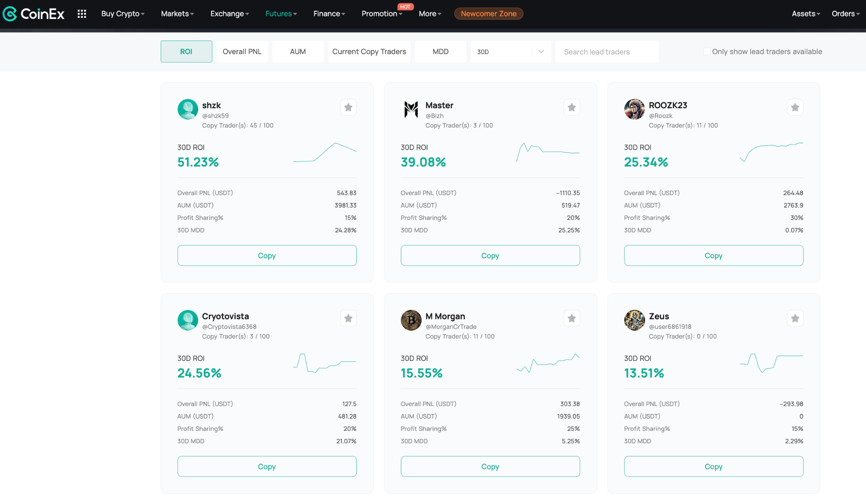This screenshot has height=504, width=866.
Task: Open the Futures menu dropdown
Action: click(x=281, y=14)
